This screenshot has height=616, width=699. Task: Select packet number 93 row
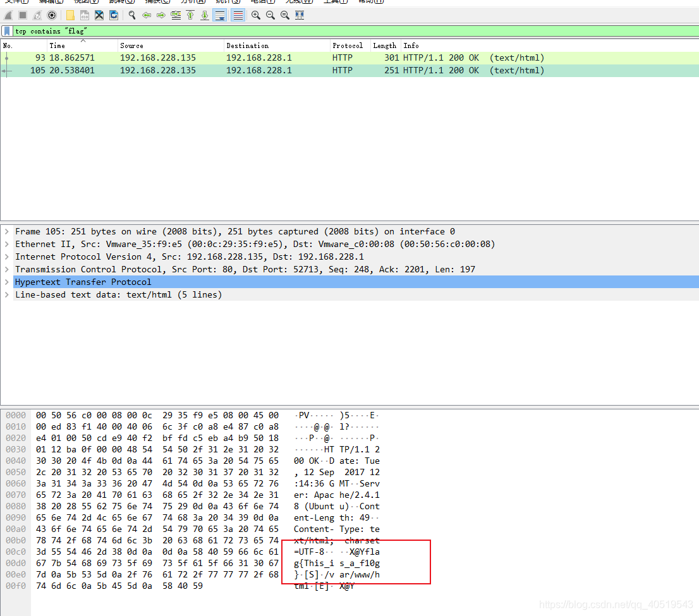coord(349,58)
